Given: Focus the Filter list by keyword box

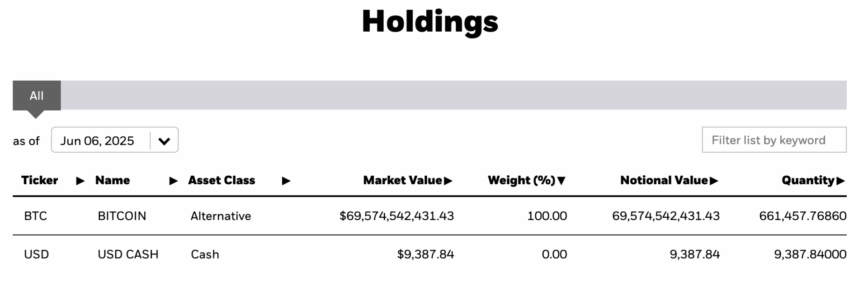Looking at the screenshot, I should [x=774, y=140].
